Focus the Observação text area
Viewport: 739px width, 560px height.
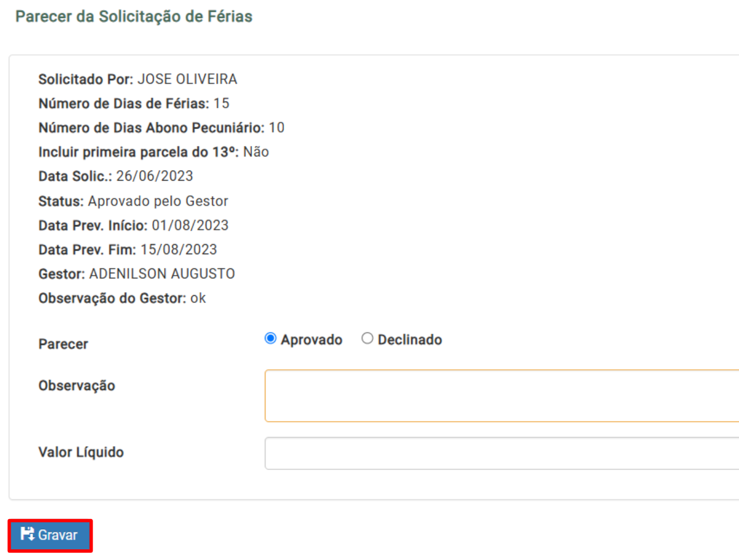click(502, 396)
